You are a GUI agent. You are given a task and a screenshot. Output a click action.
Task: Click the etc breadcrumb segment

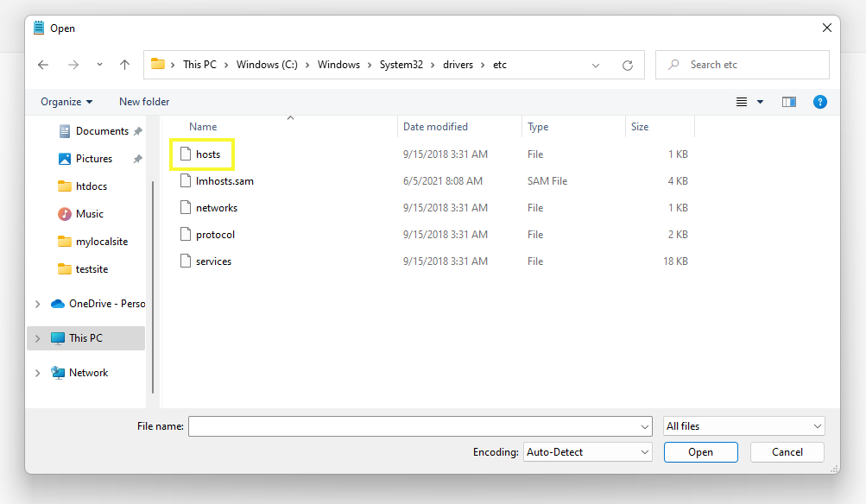[x=500, y=65]
